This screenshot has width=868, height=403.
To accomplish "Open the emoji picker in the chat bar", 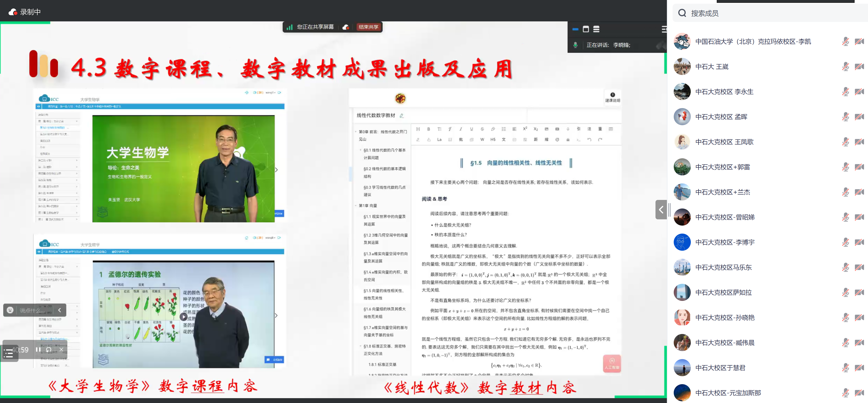I will point(10,310).
